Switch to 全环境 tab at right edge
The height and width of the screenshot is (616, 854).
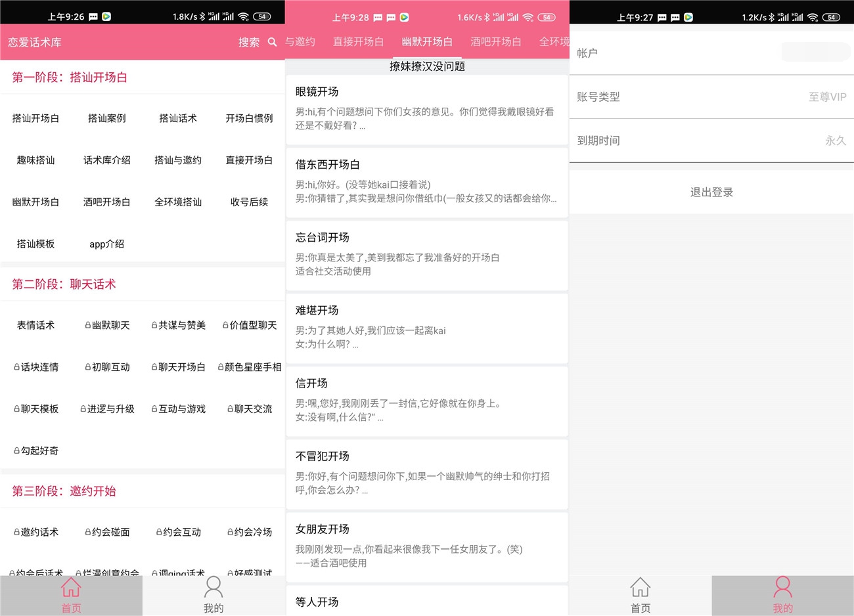click(x=554, y=42)
